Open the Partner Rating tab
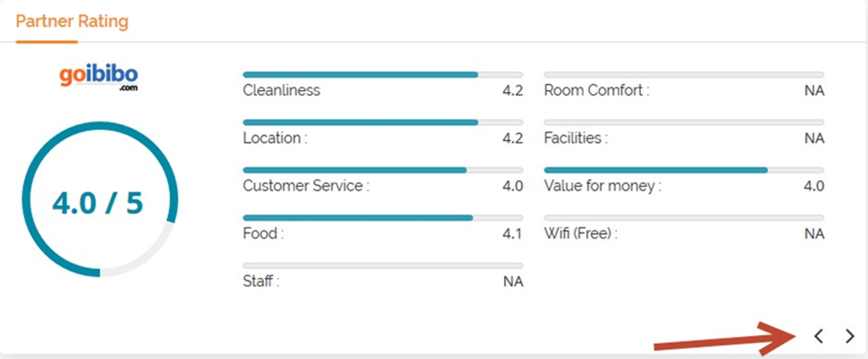Viewport: 868px width, 359px height. coord(72,21)
